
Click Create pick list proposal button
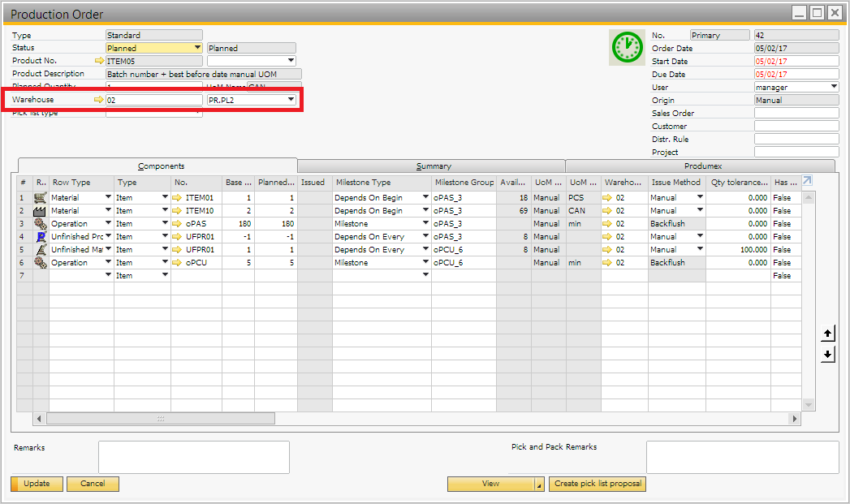[598, 484]
